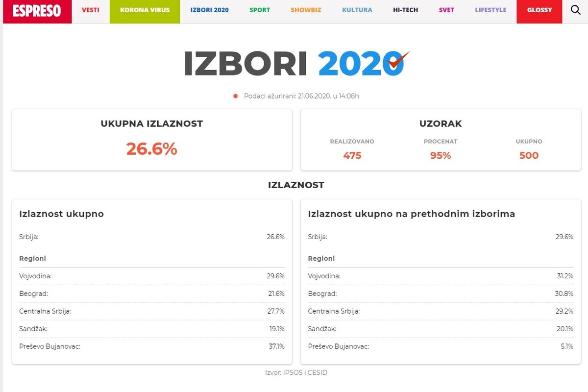This screenshot has width=588, height=392.
Task: Go to the Korona Virus tab
Action: 145,10
